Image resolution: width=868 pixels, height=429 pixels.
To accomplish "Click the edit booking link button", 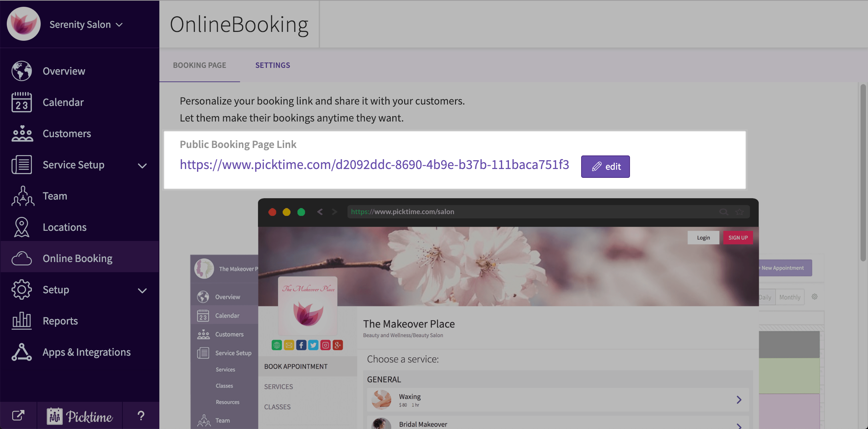I will 605,166.
